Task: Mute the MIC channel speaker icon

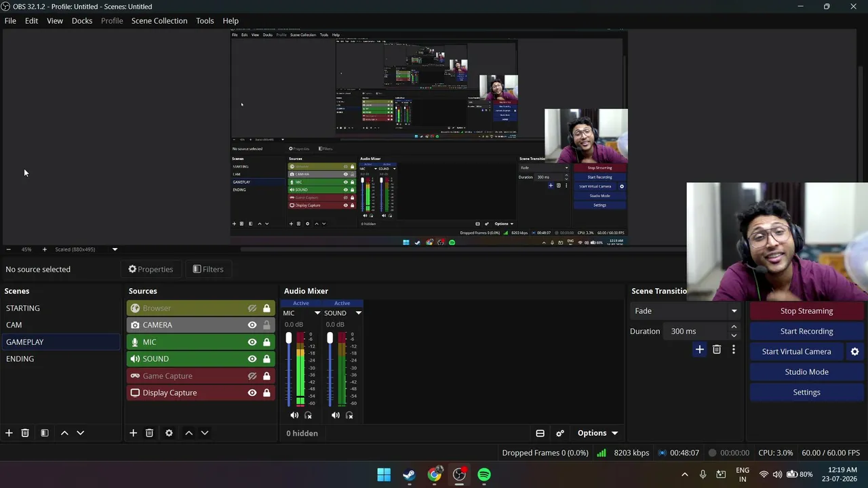Action: coord(294,415)
